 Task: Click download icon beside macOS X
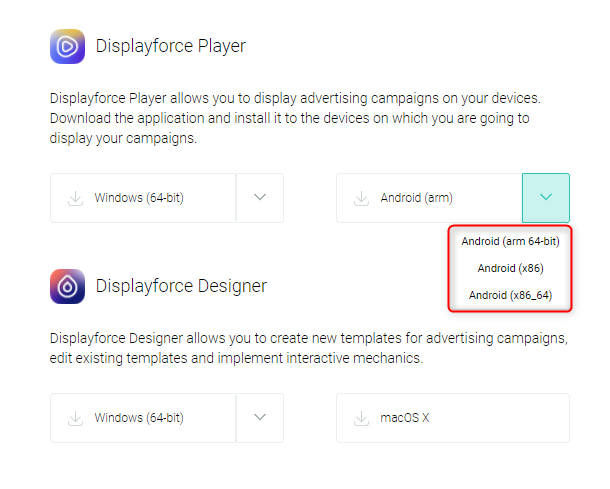coord(361,418)
